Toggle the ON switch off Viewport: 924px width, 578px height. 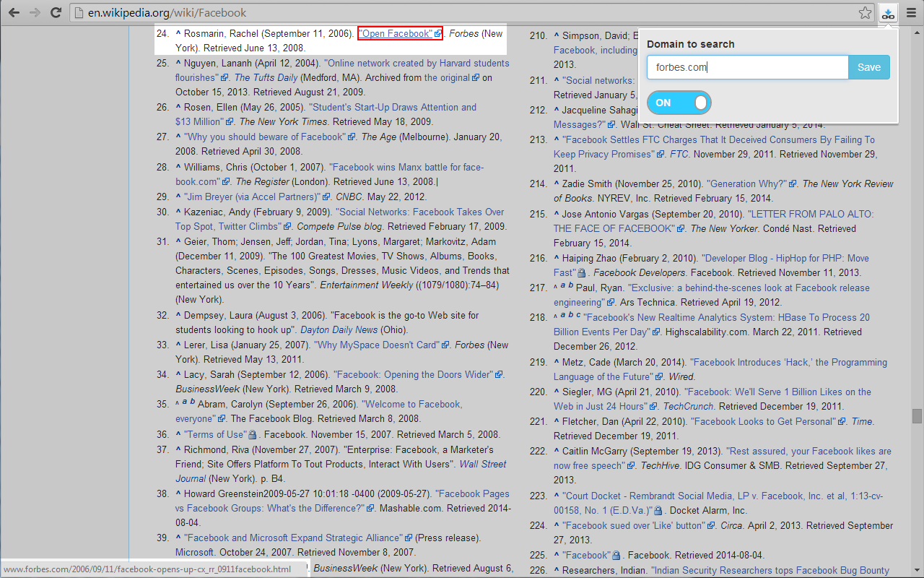tap(679, 103)
